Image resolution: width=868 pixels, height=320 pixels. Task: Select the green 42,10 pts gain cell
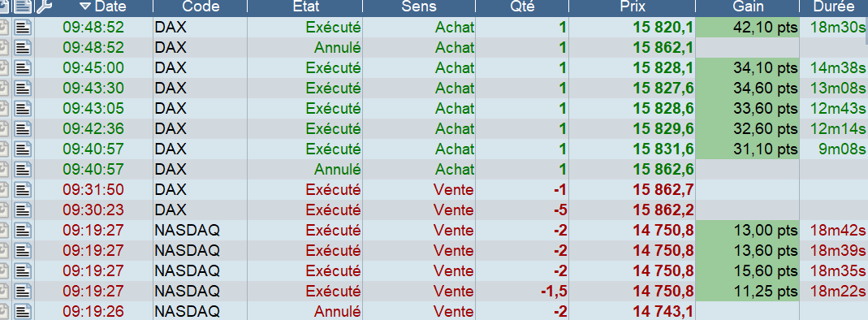click(x=747, y=27)
